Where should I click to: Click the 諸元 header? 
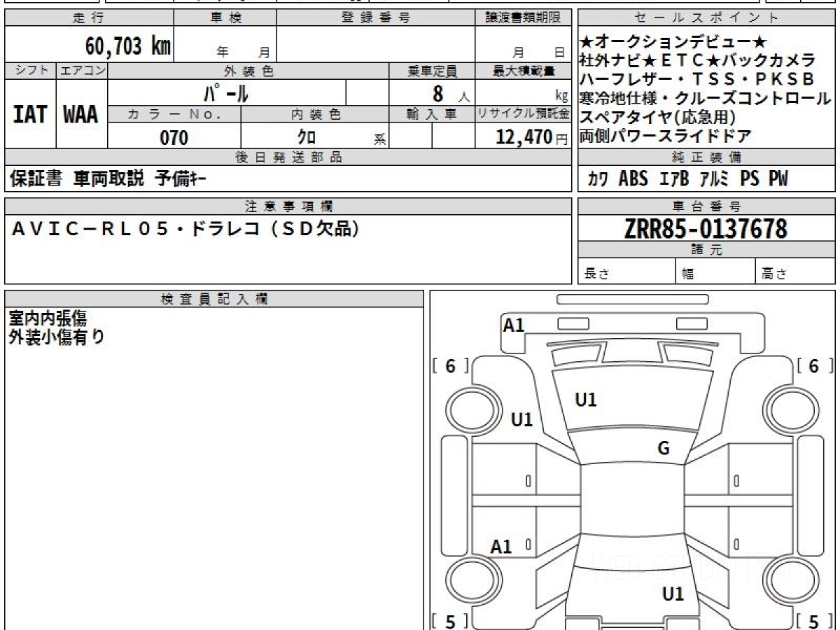[x=706, y=250]
